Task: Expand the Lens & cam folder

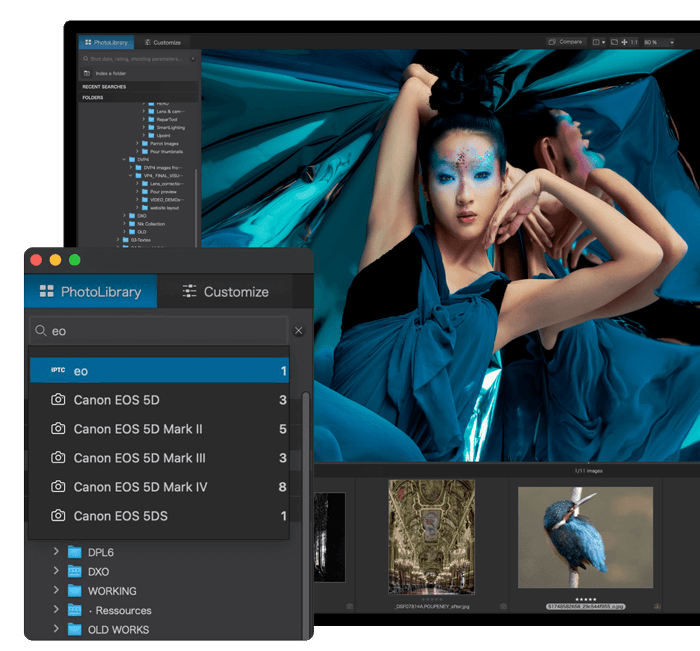Action: click(x=143, y=111)
